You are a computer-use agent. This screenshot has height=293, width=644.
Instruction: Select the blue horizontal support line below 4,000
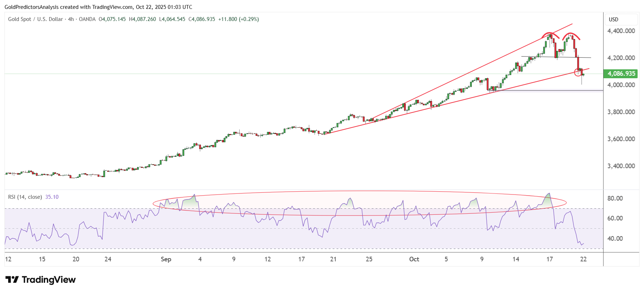click(550, 91)
